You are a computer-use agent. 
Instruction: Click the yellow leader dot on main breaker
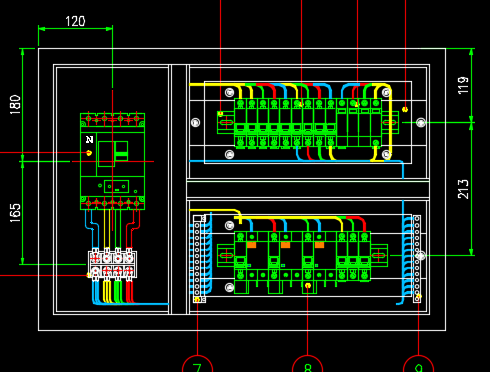point(89,153)
